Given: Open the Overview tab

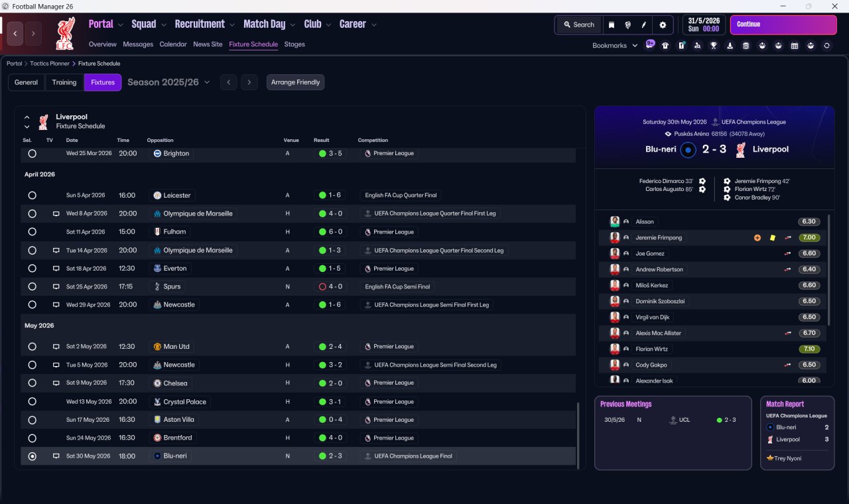Looking at the screenshot, I should pos(103,44).
